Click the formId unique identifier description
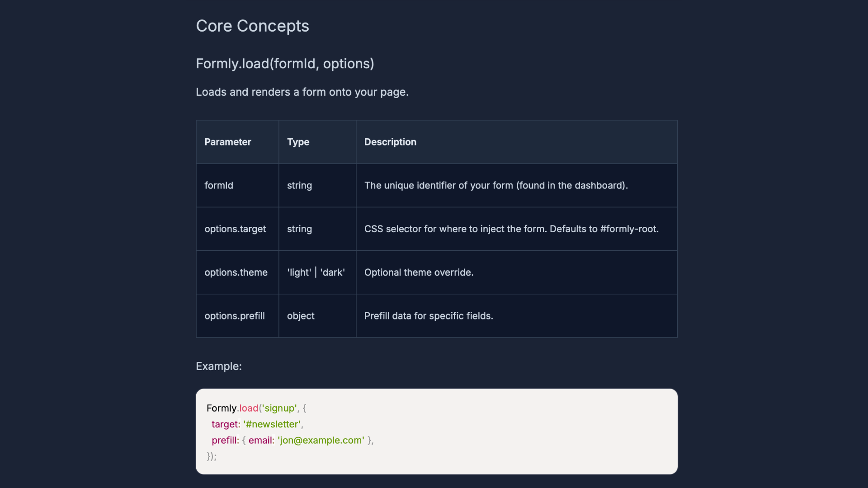The height and width of the screenshot is (488, 868). click(496, 186)
